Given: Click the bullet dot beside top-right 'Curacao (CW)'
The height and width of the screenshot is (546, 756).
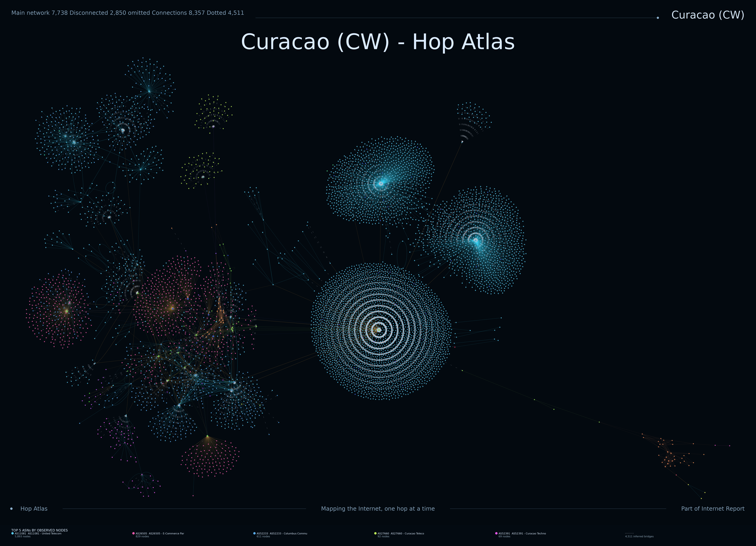Looking at the screenshot, I should [x=658, y=18].
